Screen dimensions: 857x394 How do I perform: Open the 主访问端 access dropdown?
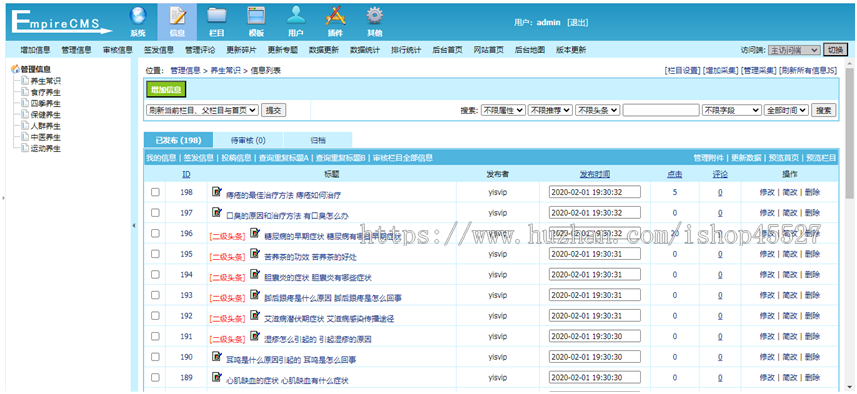(794, 50)
